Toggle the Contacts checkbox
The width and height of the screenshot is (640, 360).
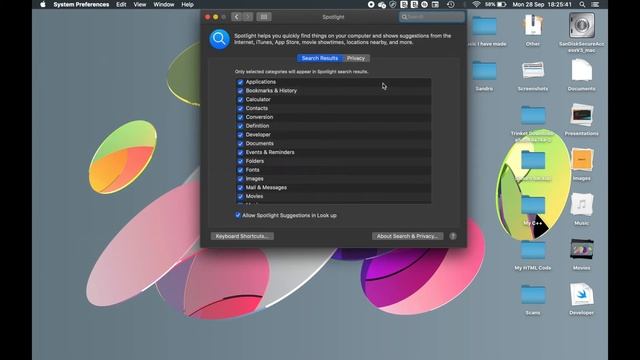pos(240,108)
